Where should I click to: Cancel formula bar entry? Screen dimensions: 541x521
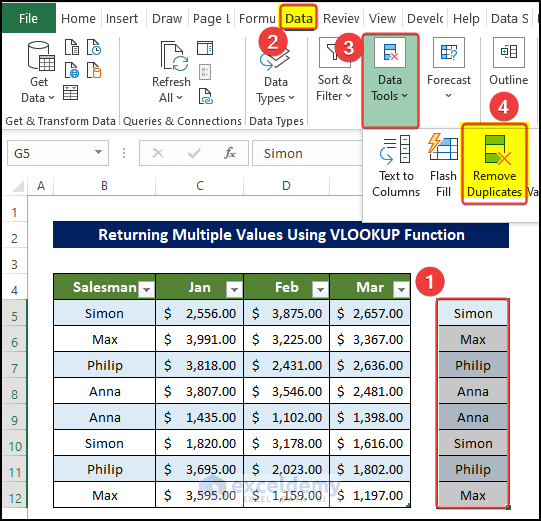(158, 153)
